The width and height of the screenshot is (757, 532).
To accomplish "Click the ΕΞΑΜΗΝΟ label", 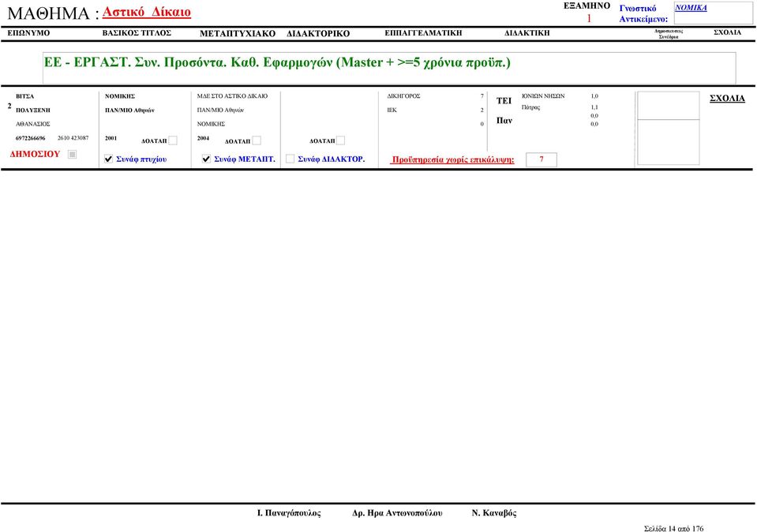I will click(x=586, y=6).
